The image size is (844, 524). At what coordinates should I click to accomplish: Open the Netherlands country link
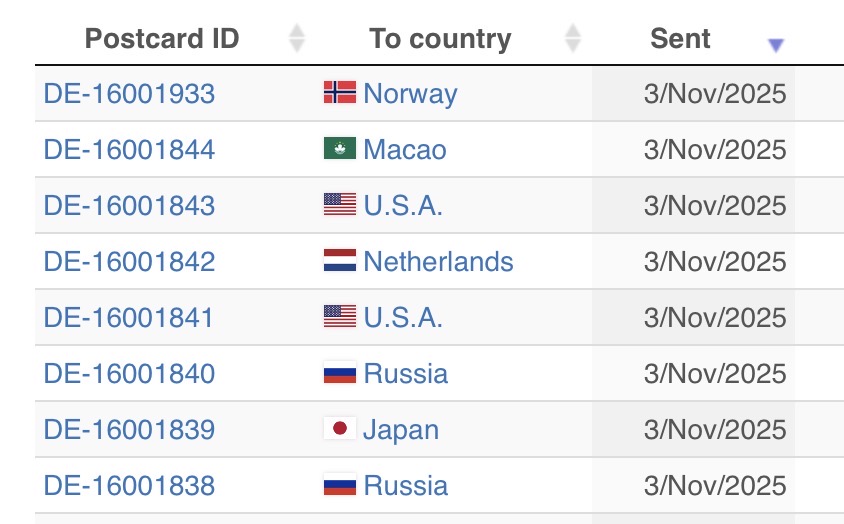pyautogui.click(x=438, y=262)
